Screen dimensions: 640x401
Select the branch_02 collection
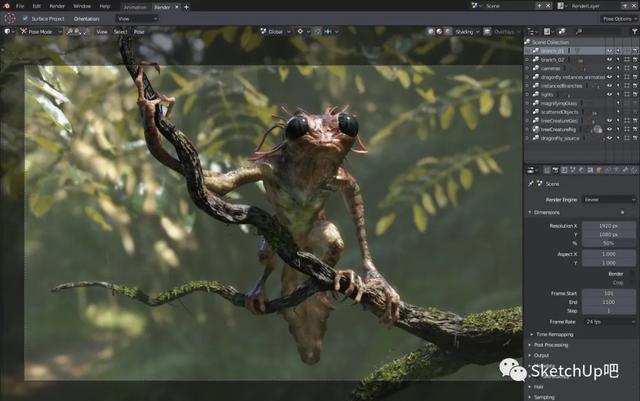552,60
